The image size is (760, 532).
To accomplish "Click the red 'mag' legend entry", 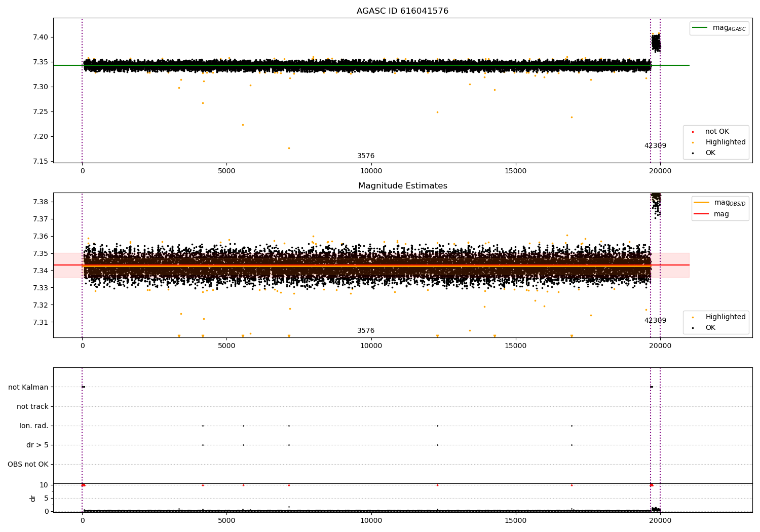I will (711, 214).
